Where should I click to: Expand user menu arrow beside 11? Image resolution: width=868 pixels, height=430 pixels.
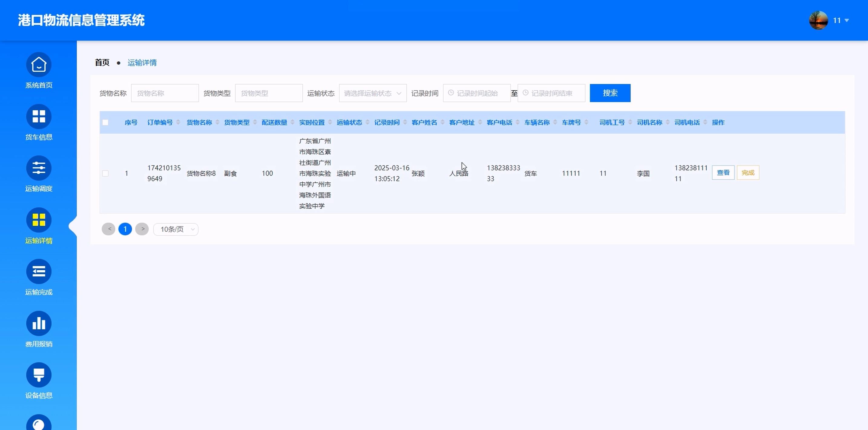[x=847, y=21]
